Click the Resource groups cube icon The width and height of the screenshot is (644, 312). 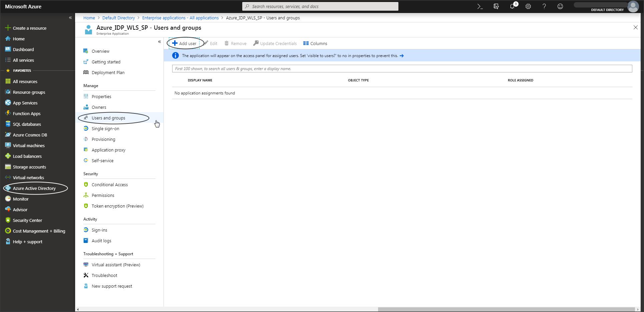coord(8,92)
